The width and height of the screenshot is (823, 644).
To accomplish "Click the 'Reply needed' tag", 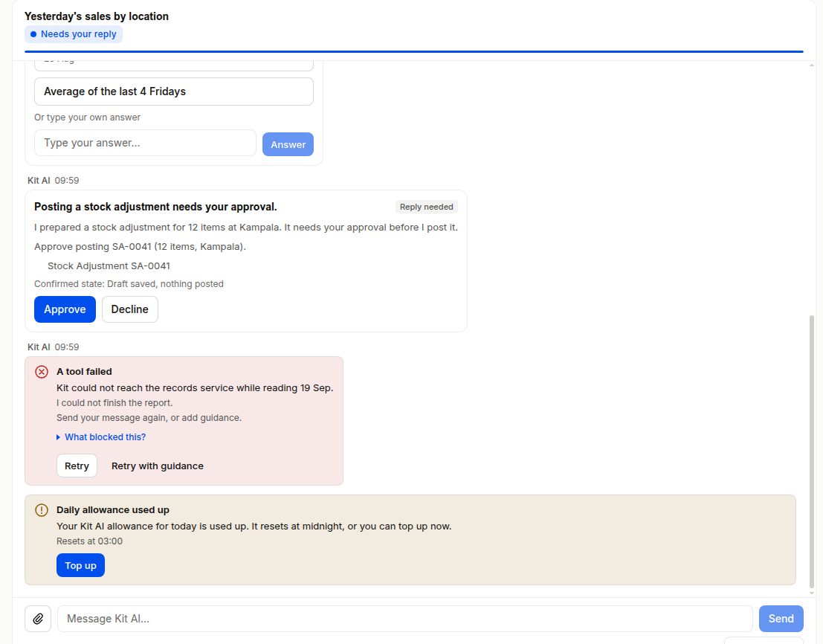I will 426,207.
